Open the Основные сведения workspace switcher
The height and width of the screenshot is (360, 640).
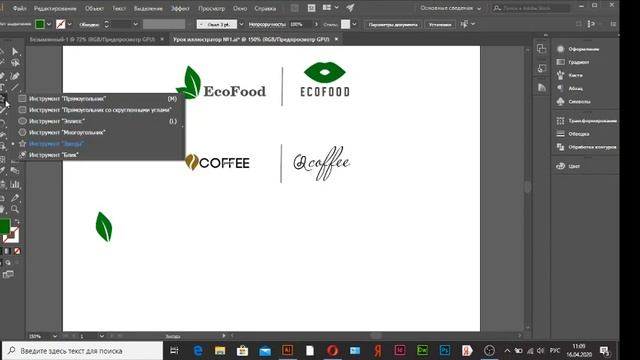(451, 8)
